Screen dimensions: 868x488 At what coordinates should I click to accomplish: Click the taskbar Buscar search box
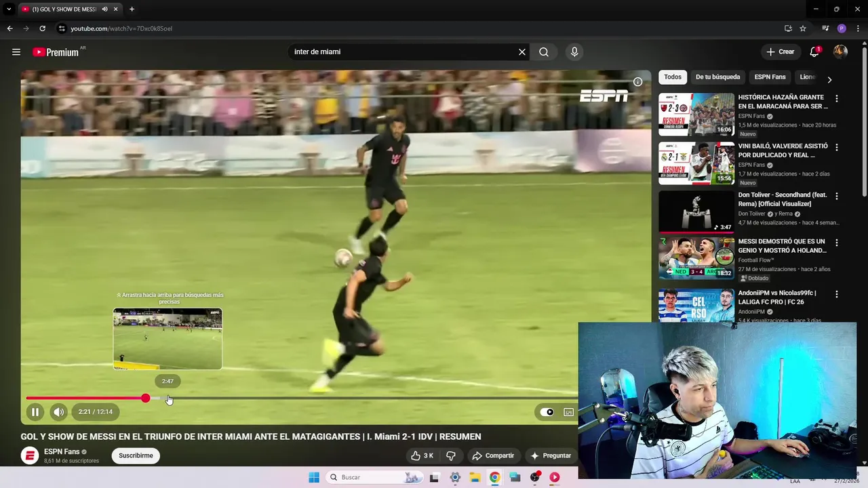tap(374, 477)
